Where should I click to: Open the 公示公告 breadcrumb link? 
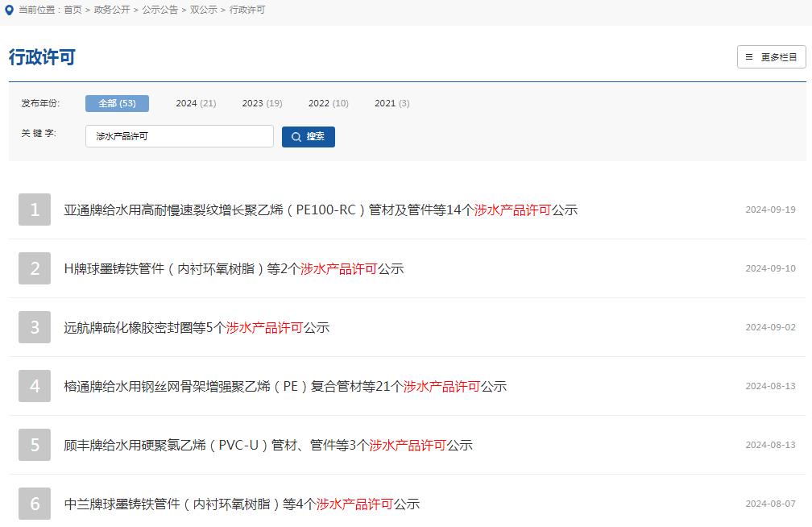point(160,10)
